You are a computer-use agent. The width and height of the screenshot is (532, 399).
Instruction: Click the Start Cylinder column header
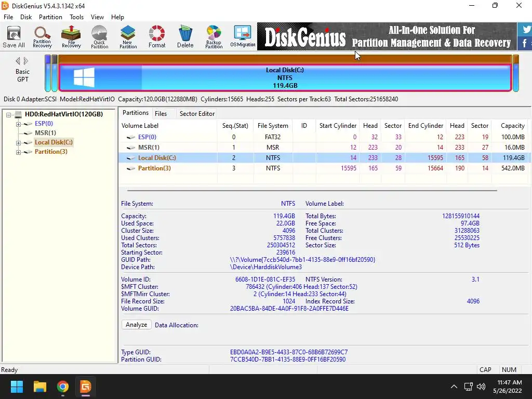click(x=338, y=126)
